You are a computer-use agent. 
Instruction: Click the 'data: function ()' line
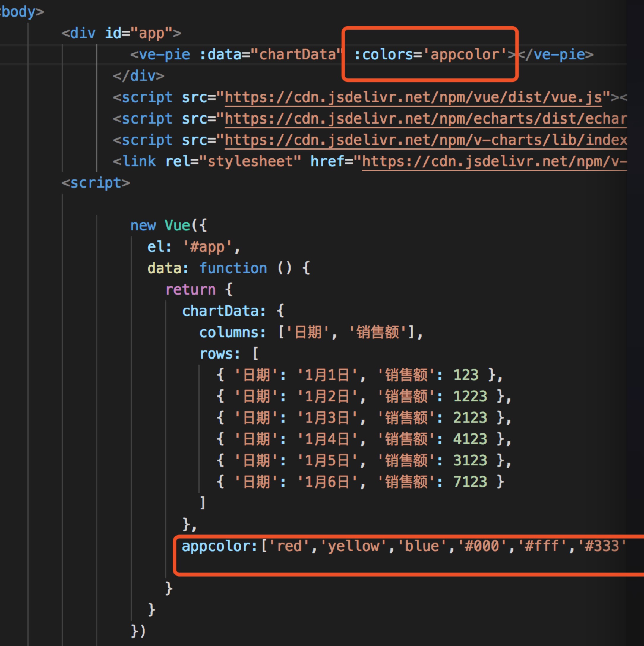(229, 268)
